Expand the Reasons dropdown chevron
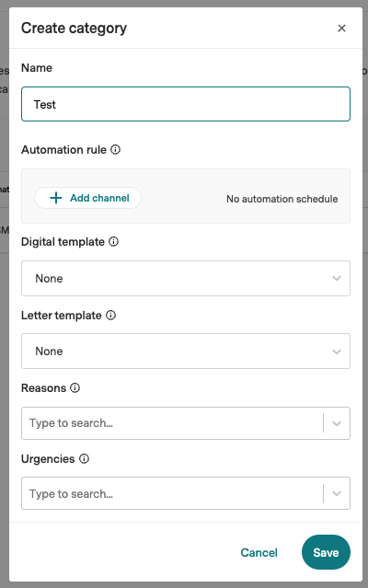The height and width of the screenshot is (588, 368). coord(337,423)
